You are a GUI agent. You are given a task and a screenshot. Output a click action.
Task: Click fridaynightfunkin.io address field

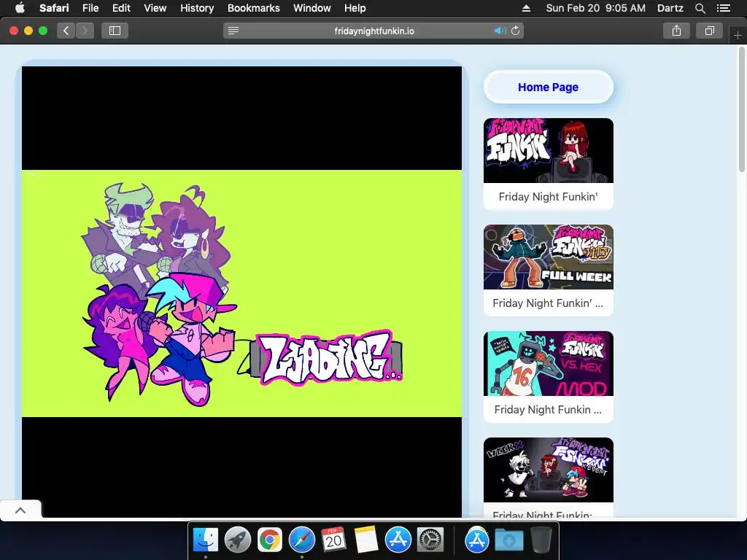point(374,31)
